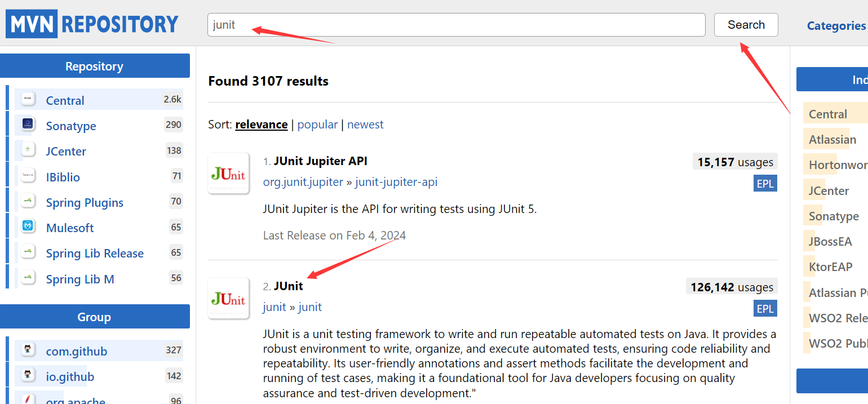This screenshot has height=404, width=868.
Task: Click the 290 count beside Sonatype
Action: click(x=174, y=125)
